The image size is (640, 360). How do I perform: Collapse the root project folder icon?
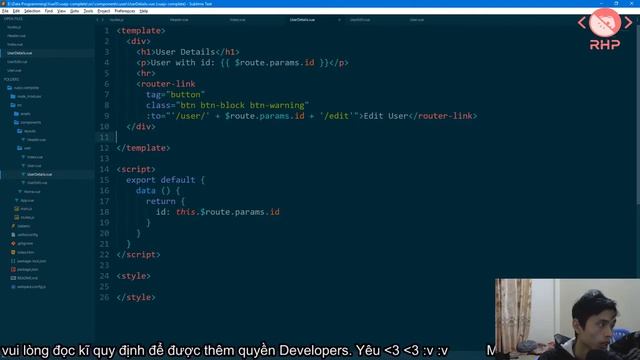9,88
